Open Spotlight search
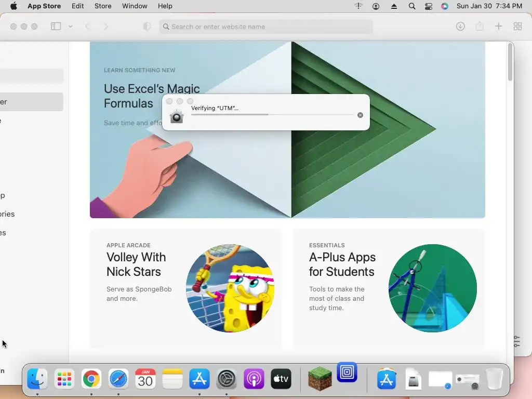This screenshot has height=399, width=532. pos(411,6)
